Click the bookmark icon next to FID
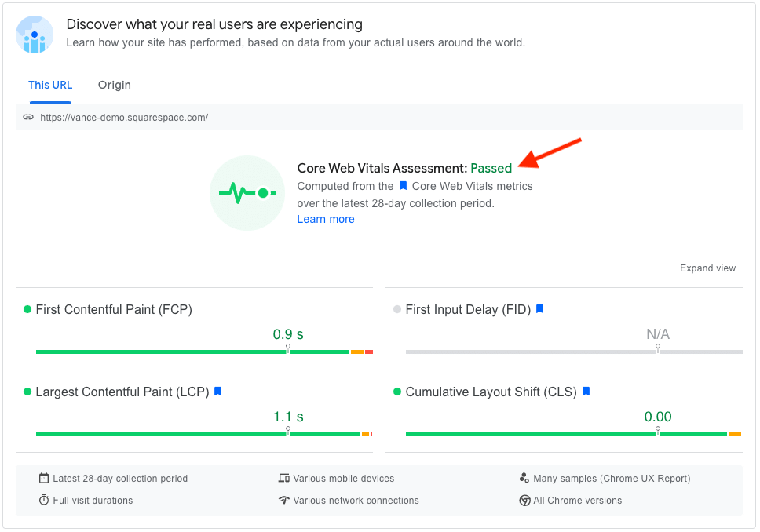This screenshot has width=760, height=532. [539, 309]
